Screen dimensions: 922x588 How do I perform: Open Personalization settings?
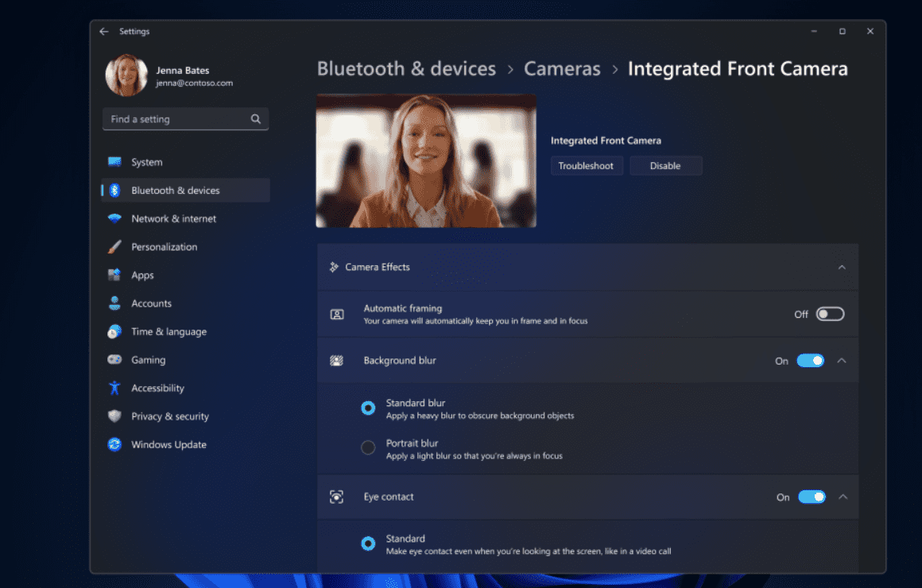(x=186, y=246)
